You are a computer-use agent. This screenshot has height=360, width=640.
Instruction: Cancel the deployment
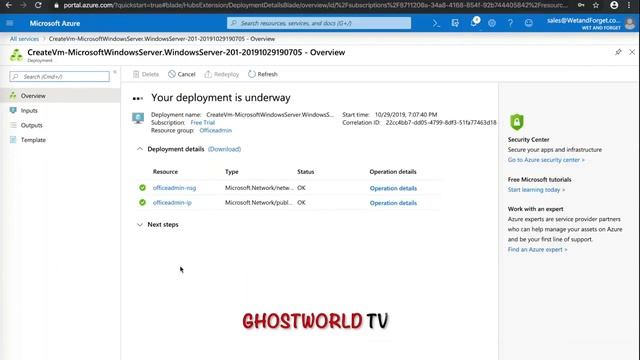click(182, 74)
